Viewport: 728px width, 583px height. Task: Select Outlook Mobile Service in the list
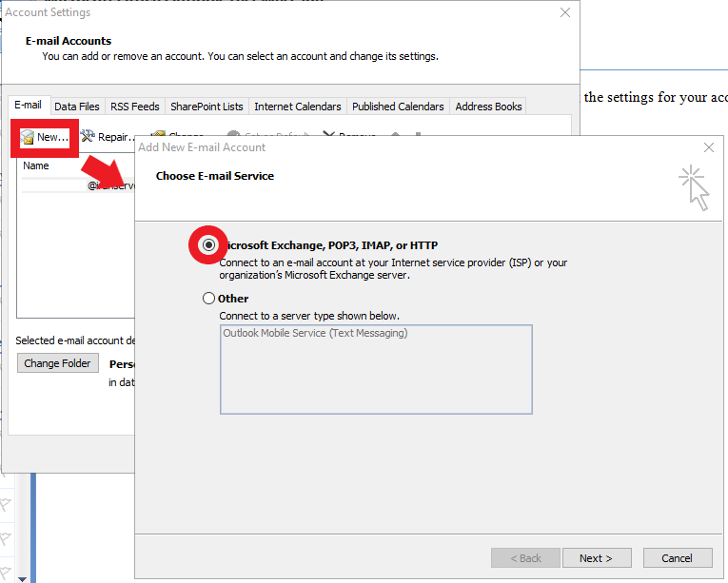click(x=315, y=334)
